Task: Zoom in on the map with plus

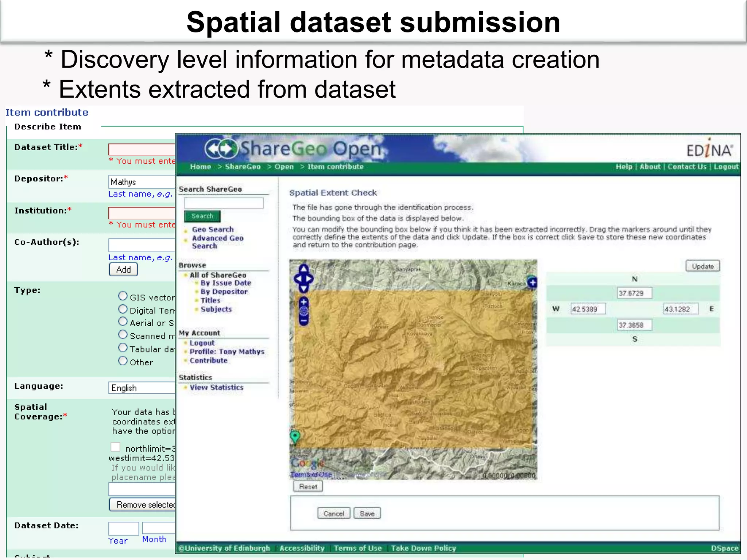Action: point(304,302)
